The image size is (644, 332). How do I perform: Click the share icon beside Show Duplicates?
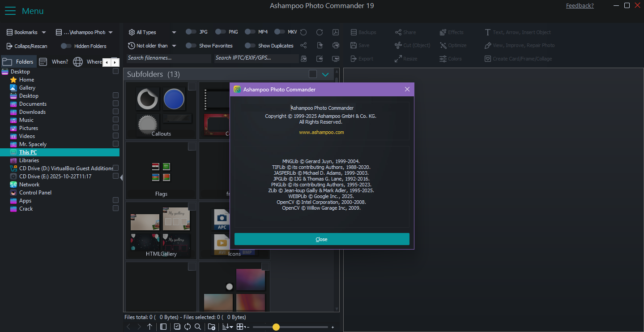point(303,45)
